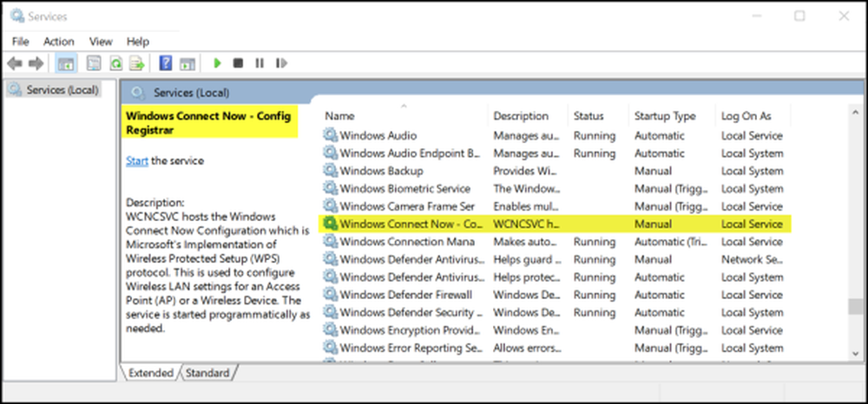This screenshot has width=868, height=404.
Task: Select the Windows Audio service name
Action: (x=378, y=135)
